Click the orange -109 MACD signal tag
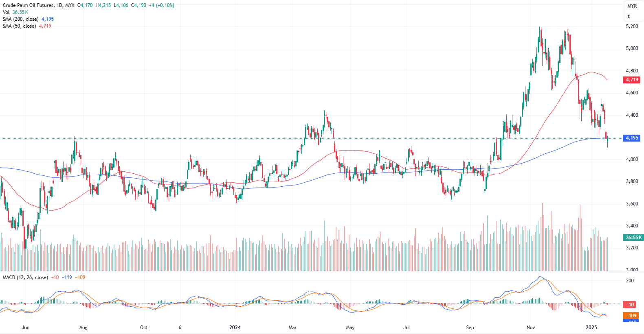 [631, 315]
